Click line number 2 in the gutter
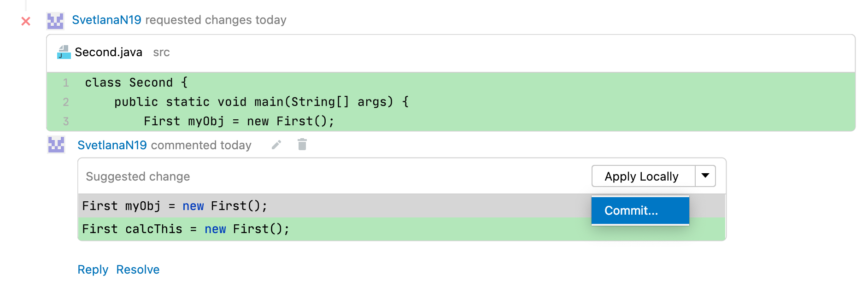 (66, 102)
